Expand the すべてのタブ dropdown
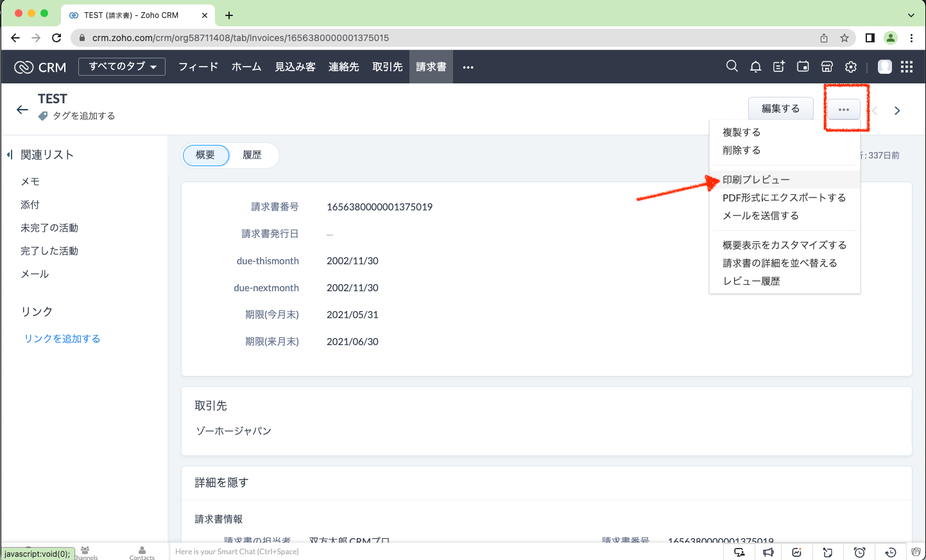 122,67
